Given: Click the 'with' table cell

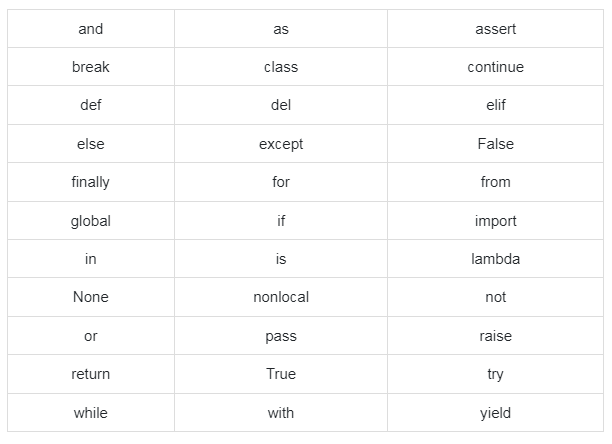Looking at the screenshot, I should [281, 412].
